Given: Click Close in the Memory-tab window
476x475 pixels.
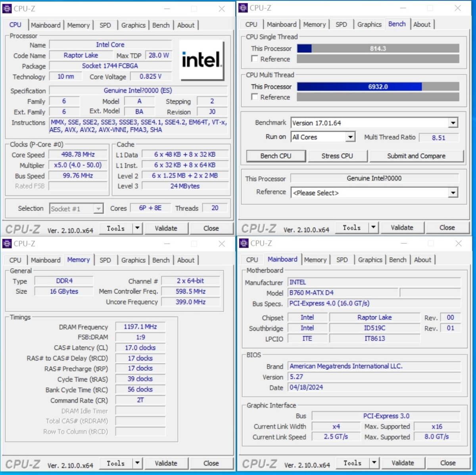Looking at the screenshot, I should [211, 463].
